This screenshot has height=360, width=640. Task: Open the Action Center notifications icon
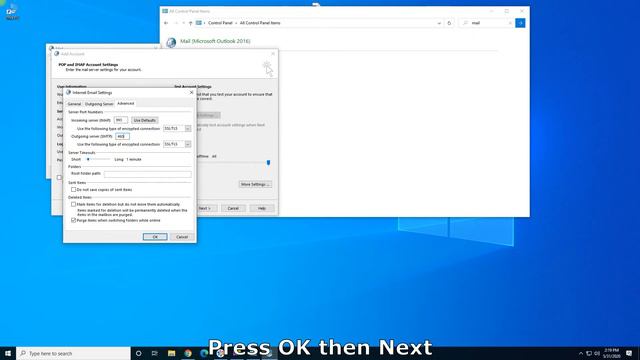629,353
